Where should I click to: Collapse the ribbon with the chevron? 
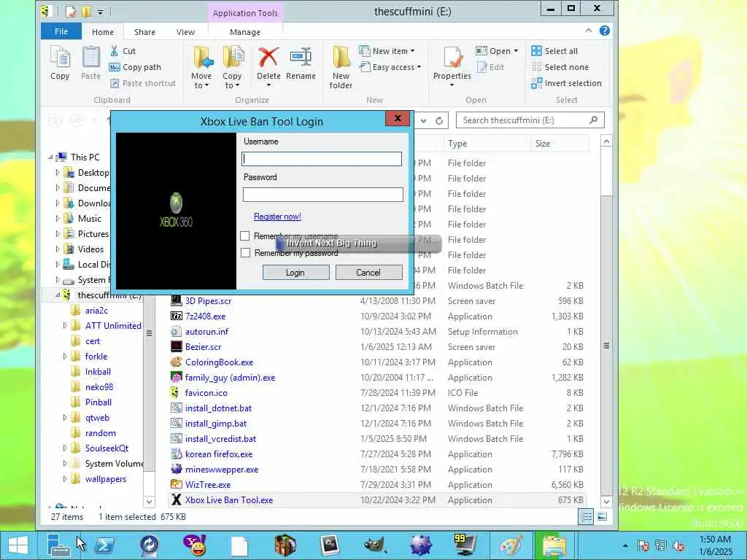[589, 31]
